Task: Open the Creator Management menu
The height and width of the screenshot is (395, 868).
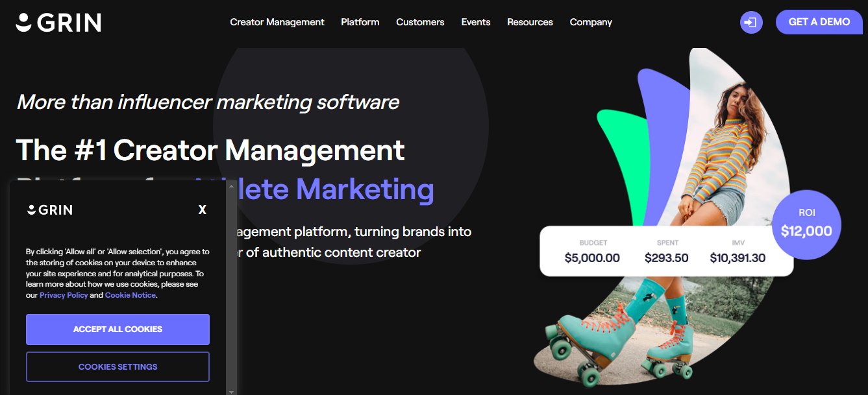Action: coord(277,22)
